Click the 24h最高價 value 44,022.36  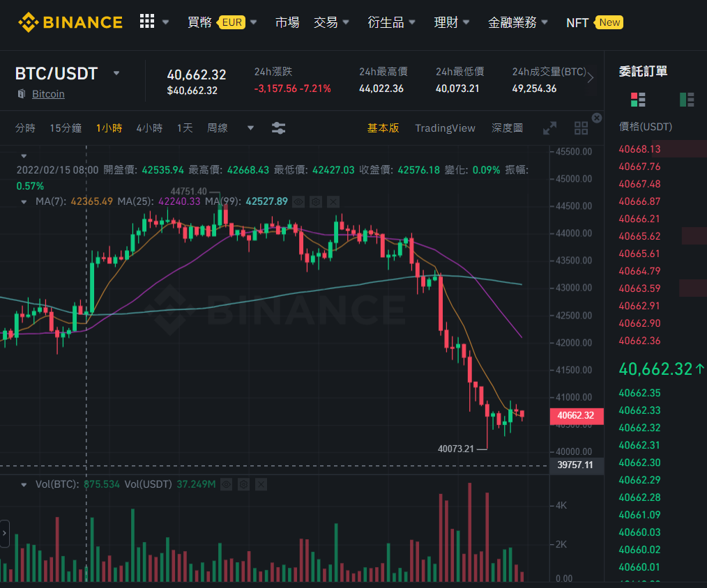(381, 88)
